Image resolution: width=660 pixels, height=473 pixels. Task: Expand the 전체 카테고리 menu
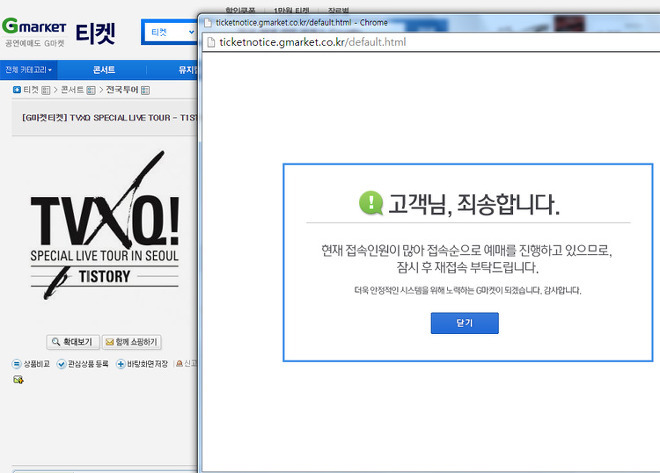click(28, 70)
